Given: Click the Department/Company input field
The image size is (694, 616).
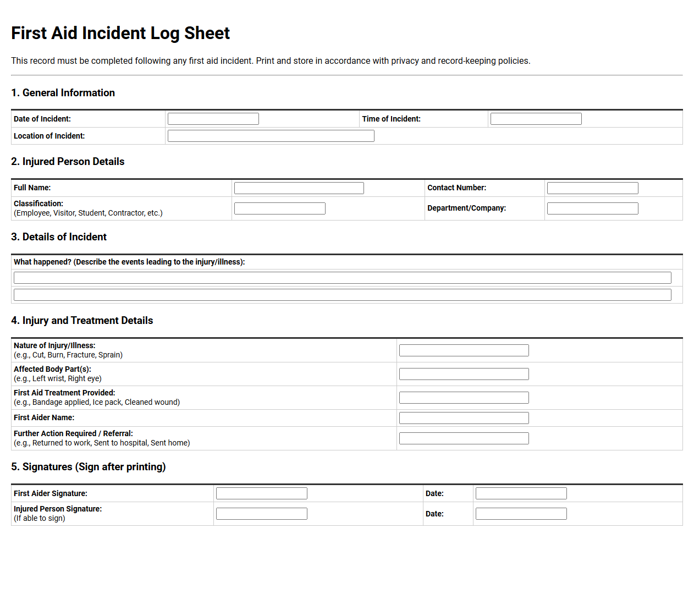Looking at the screenshot, I should (593, 208).
